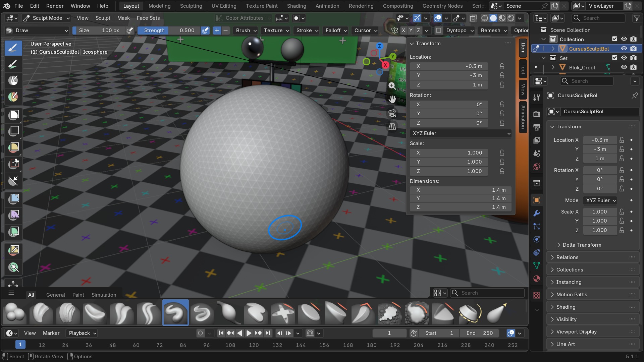Select subtract brush direction minus button
Viewport: 644px width, 362px height.
click(x=226, y=31)
